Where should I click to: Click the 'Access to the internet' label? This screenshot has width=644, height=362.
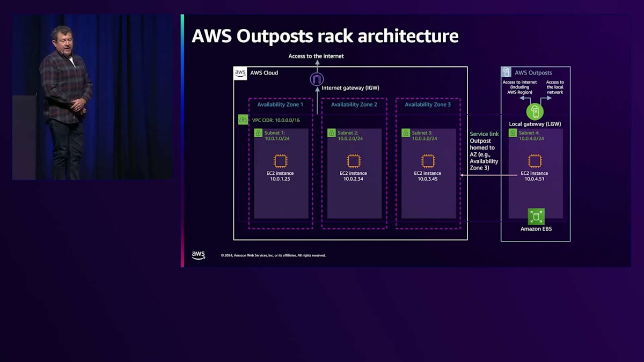pyautogui.click(x=316, y=56)
